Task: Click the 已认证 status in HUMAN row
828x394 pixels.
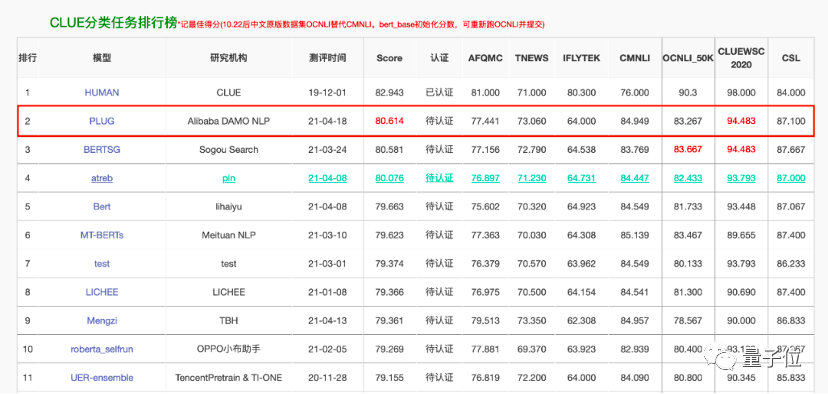Action: pos(439,92)
